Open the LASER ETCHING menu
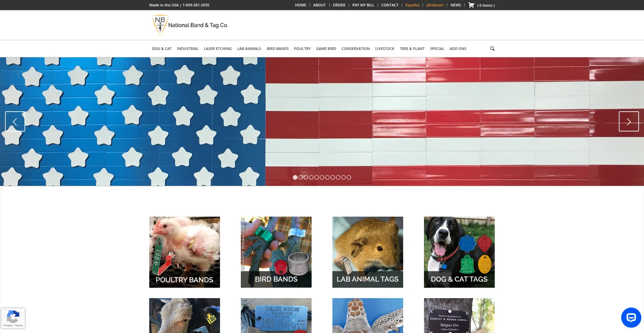The image size is (644, 333). [218, 49]
